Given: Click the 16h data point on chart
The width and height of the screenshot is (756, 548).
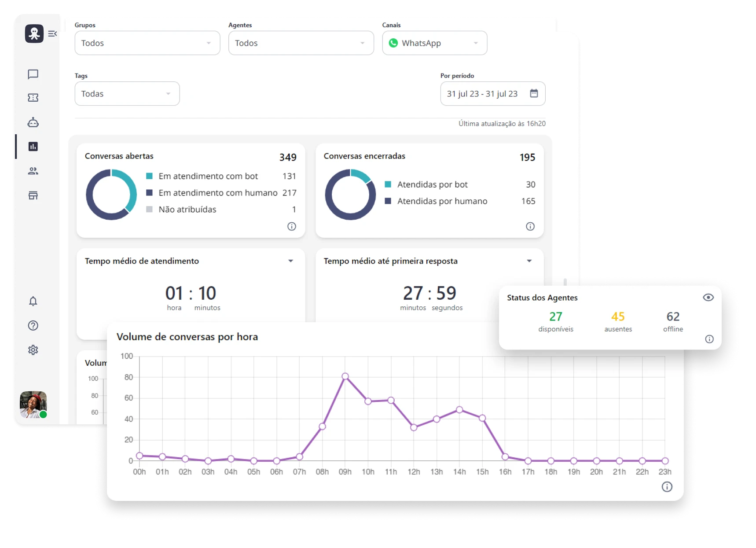Looking at the screenshot, I should [505, 457].
